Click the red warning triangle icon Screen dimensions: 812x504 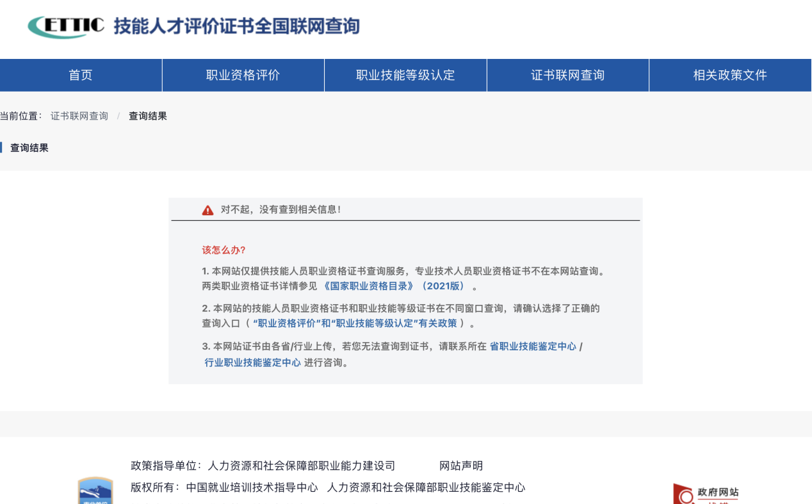tap(207, 209)
